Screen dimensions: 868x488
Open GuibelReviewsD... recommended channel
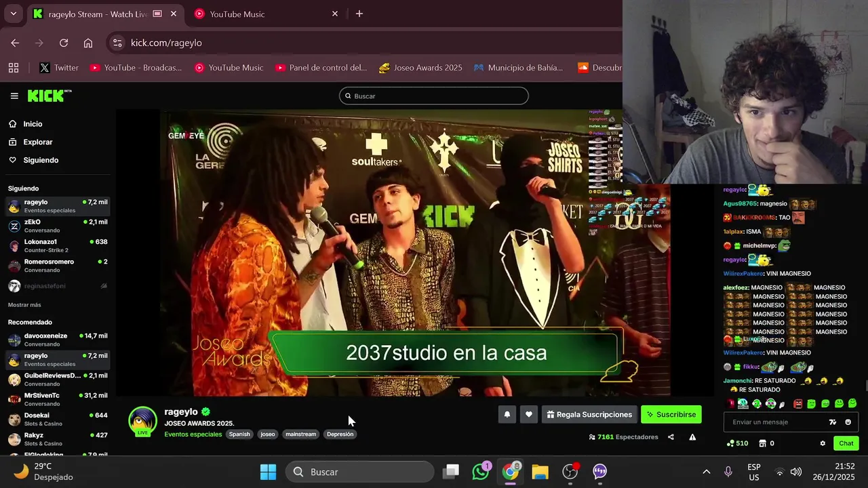[x=57, y=380]
